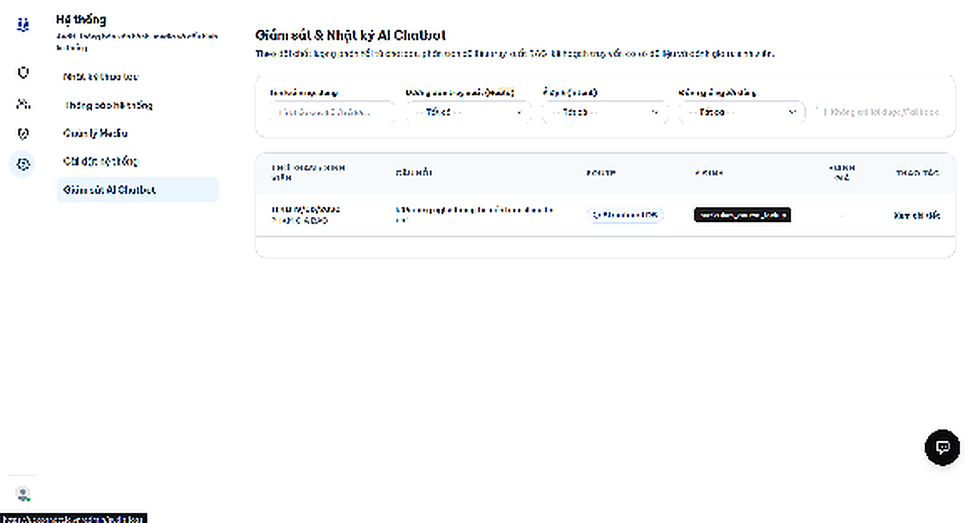The image size is (980, 523).
Task: Click the Hệ thống sidebar heading
Action: [81, 19]
